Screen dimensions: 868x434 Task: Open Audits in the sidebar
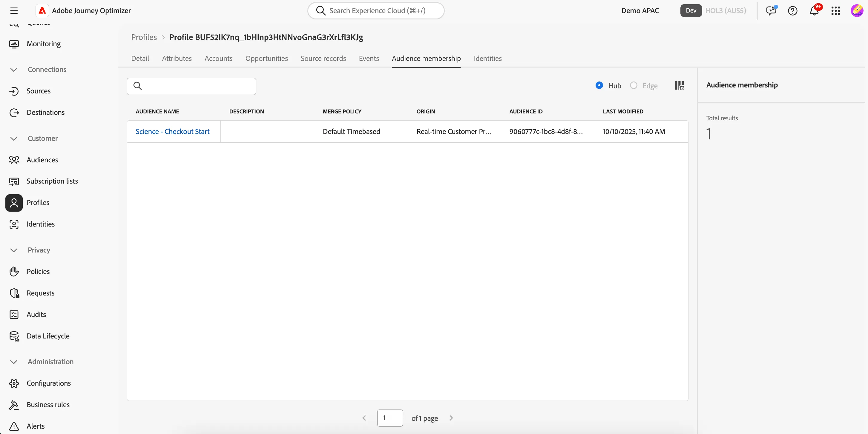point(36,315)
